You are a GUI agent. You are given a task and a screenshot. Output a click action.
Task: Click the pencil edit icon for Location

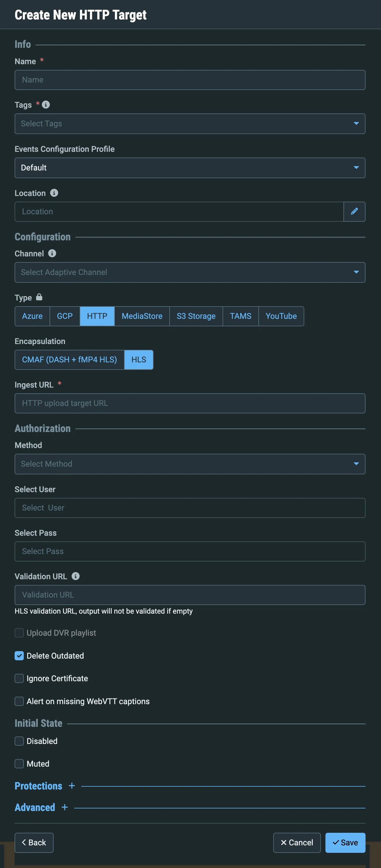354,212
